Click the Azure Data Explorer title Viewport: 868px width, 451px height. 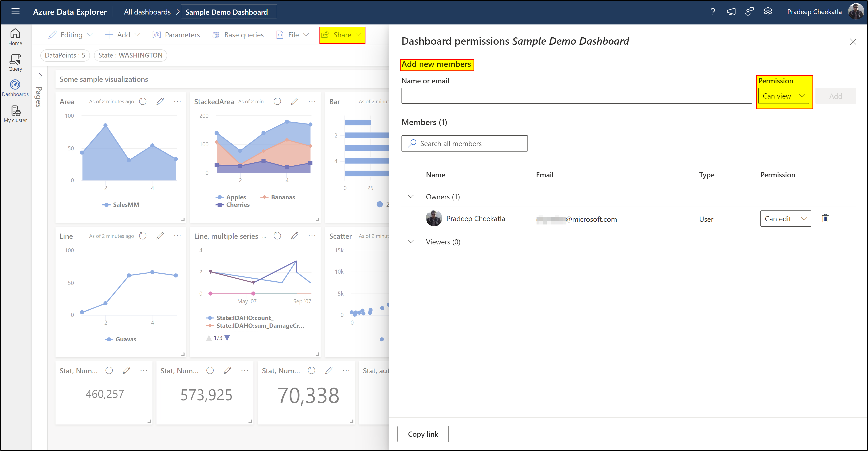click(70, 12)
